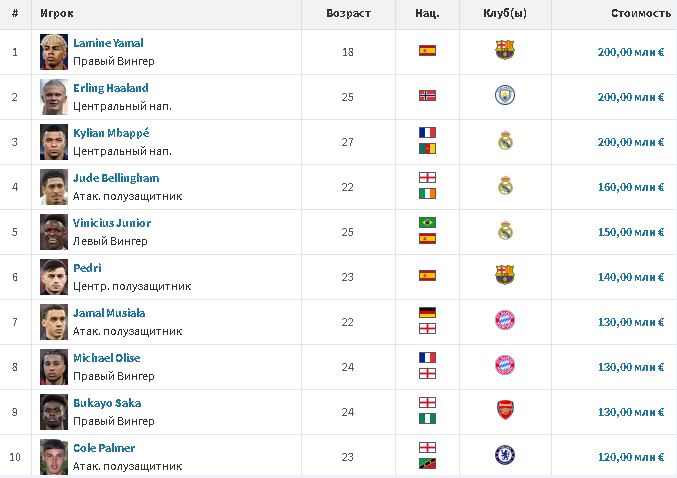Click Chelsea crest in Cole Palmer row
The height and width of the screenshot is (478, 677).
point(504,456)
